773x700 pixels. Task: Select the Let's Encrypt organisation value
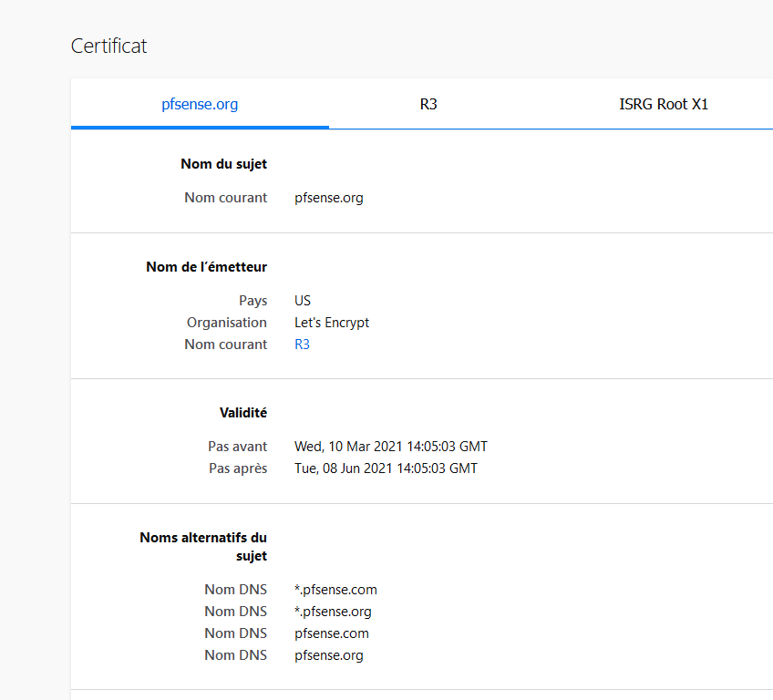click(332, 323)
